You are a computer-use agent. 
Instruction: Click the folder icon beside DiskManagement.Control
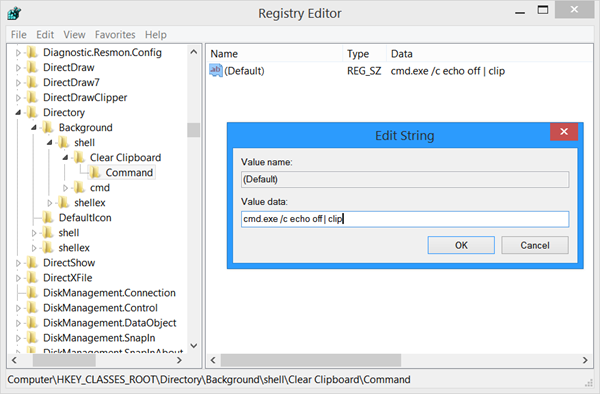[x=32, y=308]
